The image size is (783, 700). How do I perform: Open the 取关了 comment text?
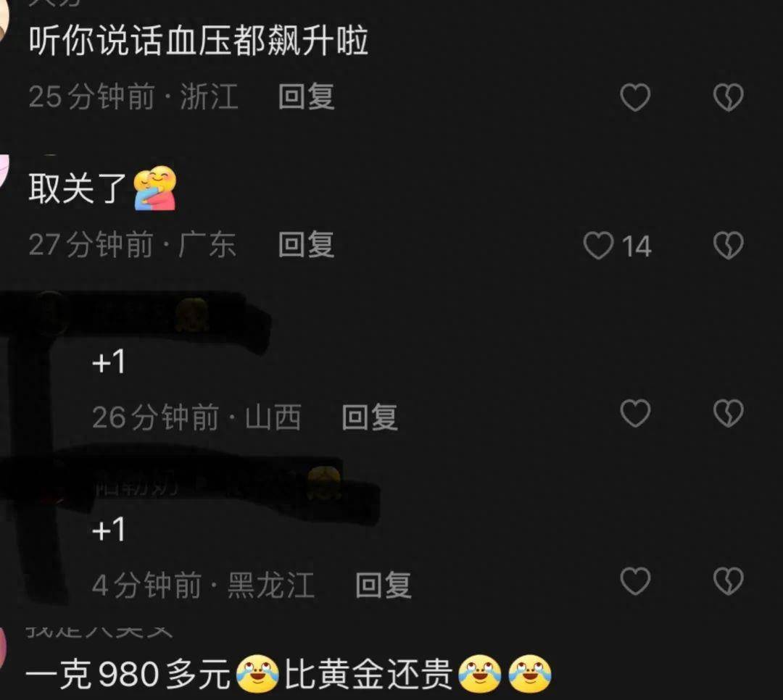(x=77, y=188)
